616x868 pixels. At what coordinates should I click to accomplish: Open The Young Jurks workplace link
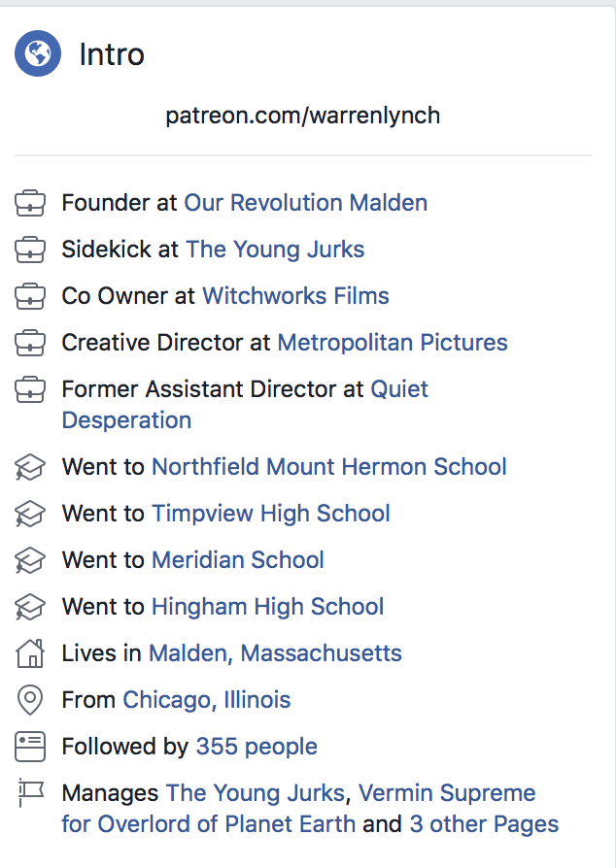coord(275,250)
